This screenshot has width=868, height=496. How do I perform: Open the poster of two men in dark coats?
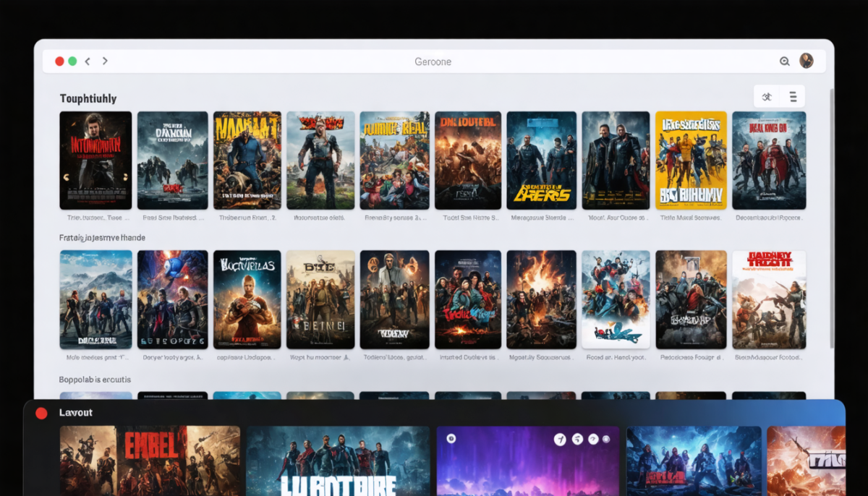pyautogui.click(x=616, y=160)
